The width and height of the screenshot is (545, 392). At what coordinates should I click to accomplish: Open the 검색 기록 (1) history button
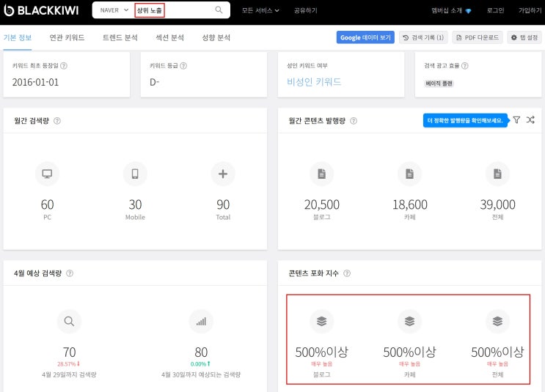(x=423, y=37)
